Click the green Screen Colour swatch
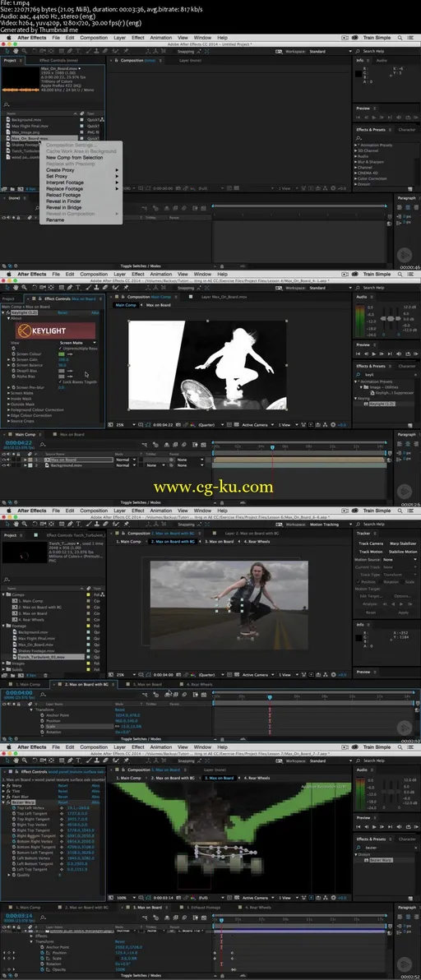Image resolution: width=421 pixels, height=980 pixels. pos(61,354)
